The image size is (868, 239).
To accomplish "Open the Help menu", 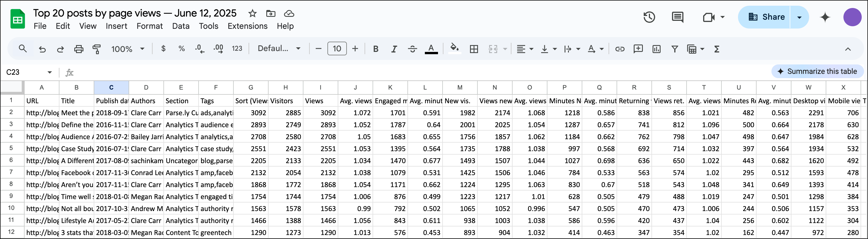I will pyautogui.click(x=285, y=26).
